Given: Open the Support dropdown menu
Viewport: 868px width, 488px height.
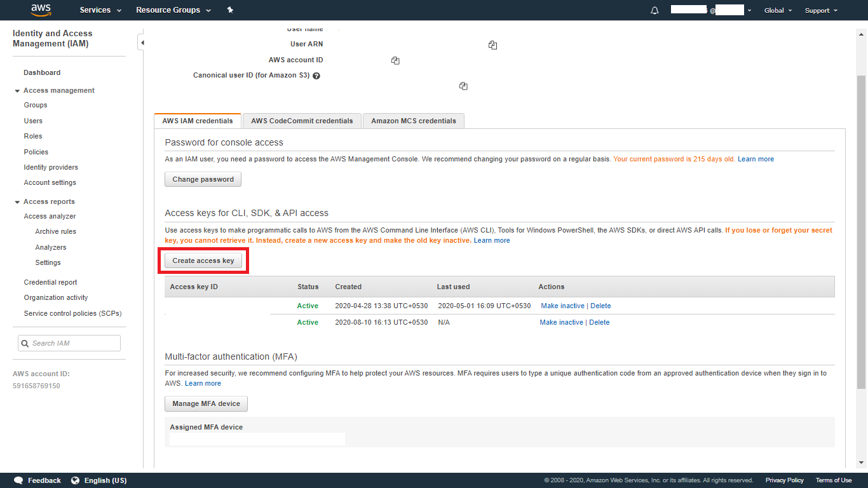Looking at the screenshot, I should (821, 10).
